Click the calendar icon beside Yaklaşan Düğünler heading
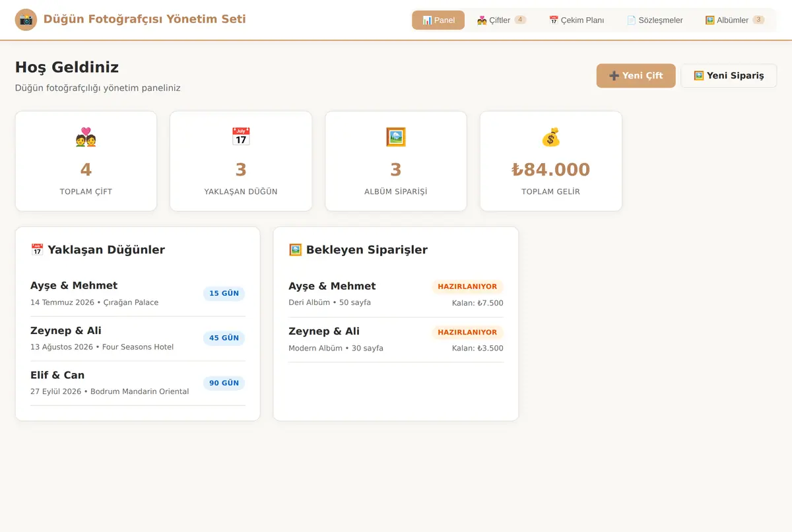This screenshot has width=792, height=532. 37,250
